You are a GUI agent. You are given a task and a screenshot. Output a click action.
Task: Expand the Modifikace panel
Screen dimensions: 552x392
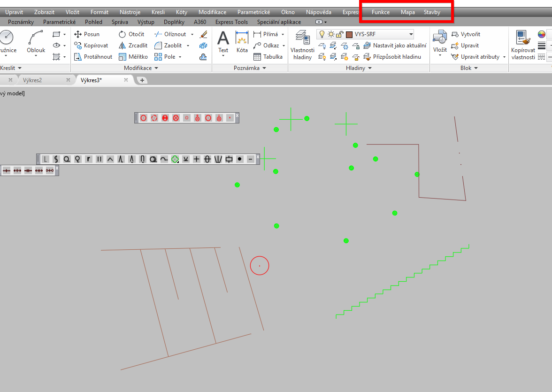click(x=141, y=68)
